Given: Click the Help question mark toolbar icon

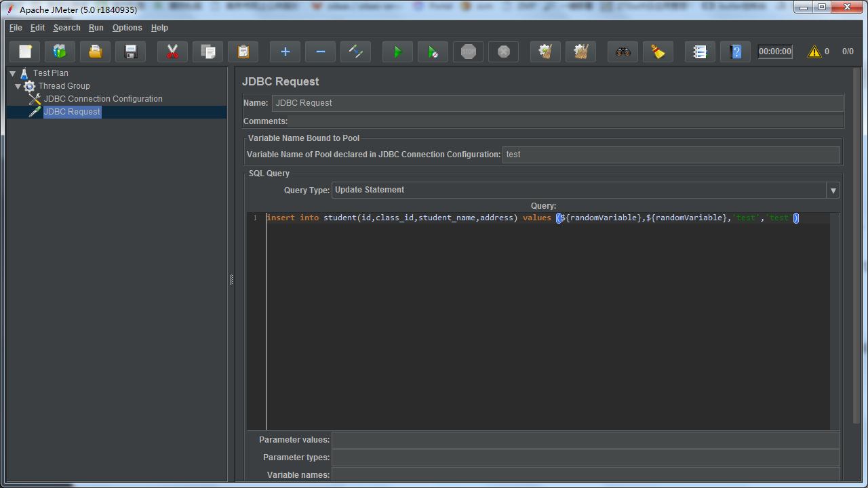Looking at the screenshot, I should 736,52.
